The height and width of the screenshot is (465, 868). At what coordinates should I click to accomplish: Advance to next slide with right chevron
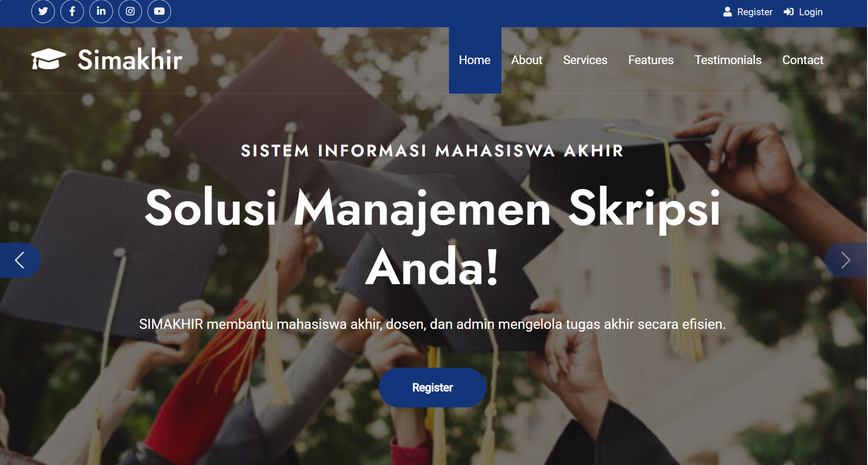click(x=846, y=260)
